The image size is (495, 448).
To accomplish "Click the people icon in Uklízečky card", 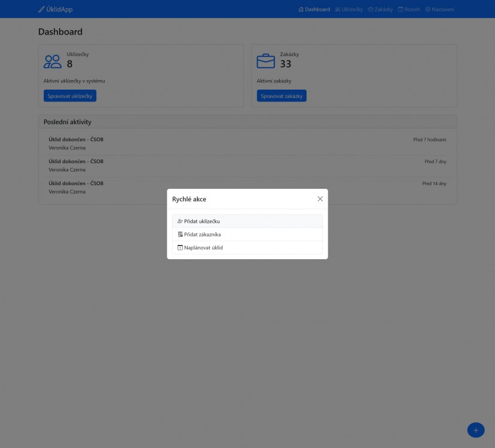I will click(53, 62).
